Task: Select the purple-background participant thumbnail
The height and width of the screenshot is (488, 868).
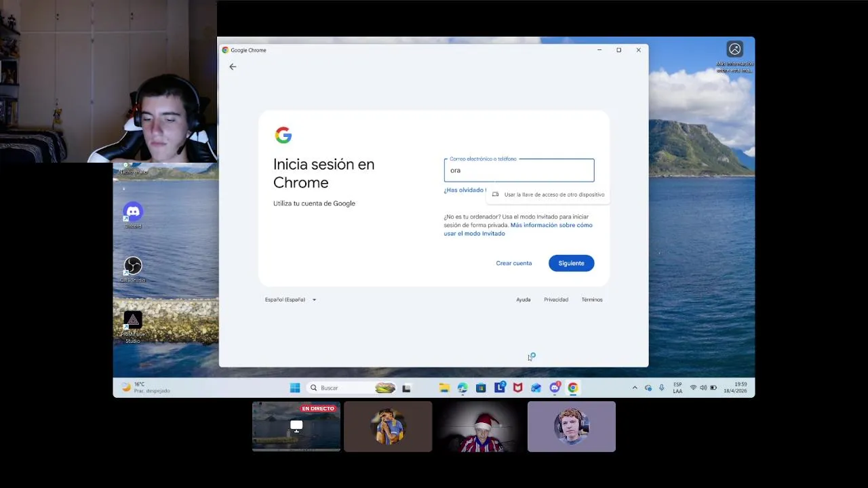Action: point(572,426)
